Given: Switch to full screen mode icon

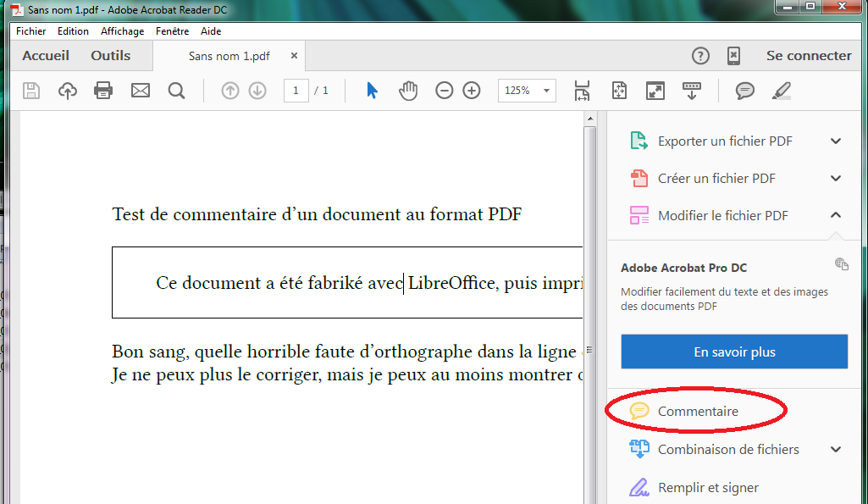Looking at the screenshot, I should click(x=655, y=91).
